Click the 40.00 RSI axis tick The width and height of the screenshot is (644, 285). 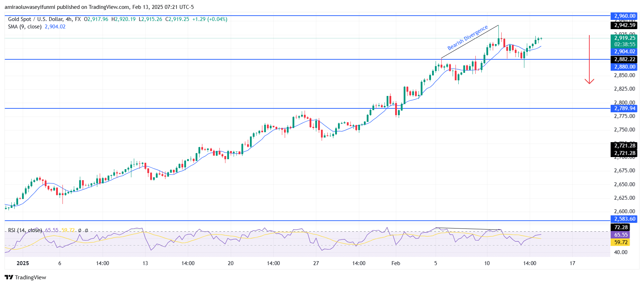621,252
